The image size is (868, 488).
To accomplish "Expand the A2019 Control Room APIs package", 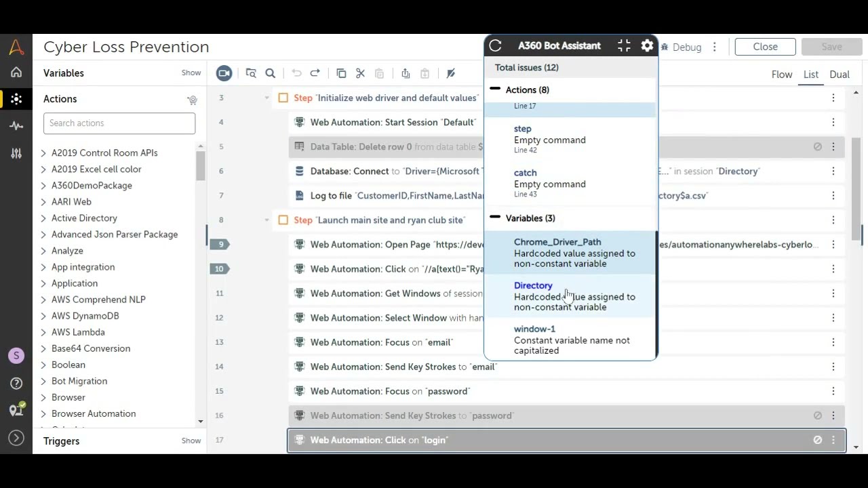I will [43, 153].
